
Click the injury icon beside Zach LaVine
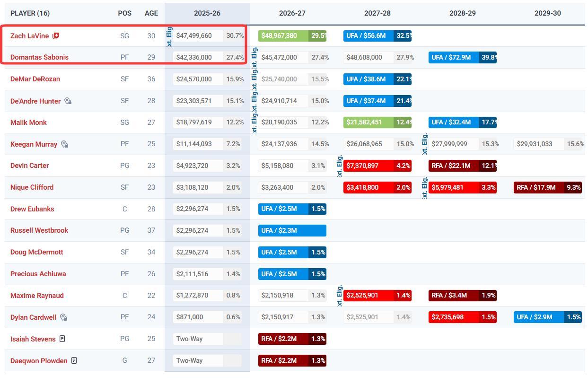(56, 36)
